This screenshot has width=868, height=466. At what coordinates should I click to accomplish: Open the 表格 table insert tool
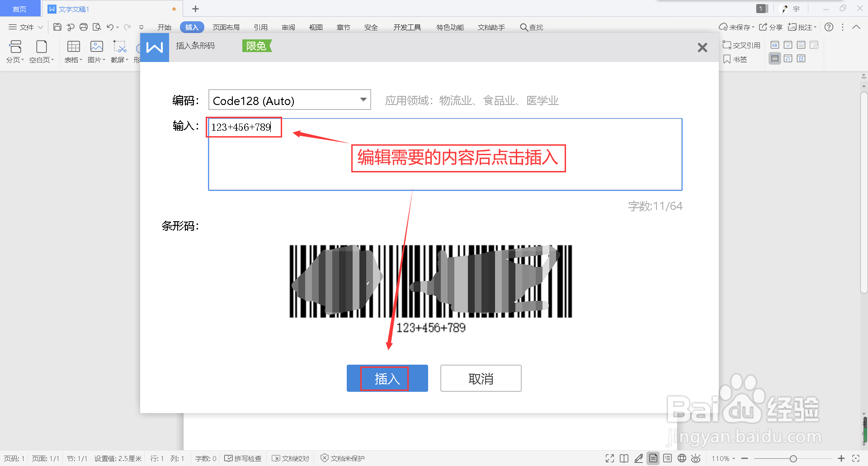click(73, 52)
